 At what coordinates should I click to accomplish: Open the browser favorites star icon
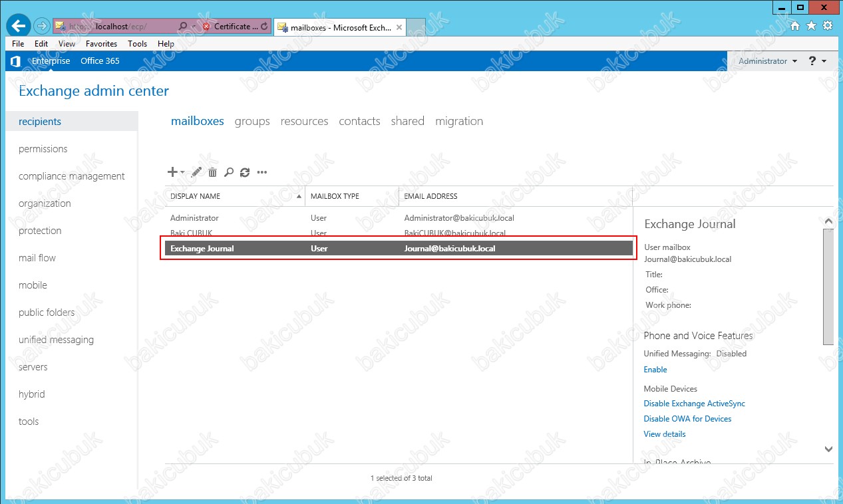click(811, 26)
